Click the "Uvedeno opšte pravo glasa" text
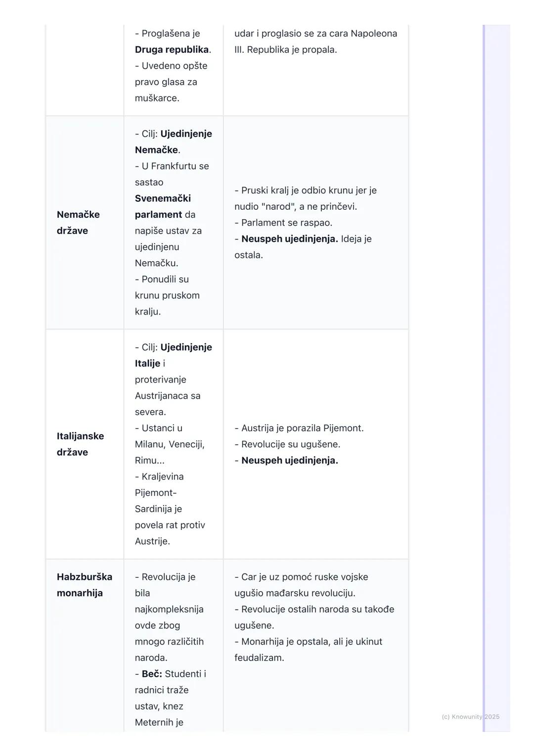The width and height of the screenshot is (534, 756). coord(171,74)
